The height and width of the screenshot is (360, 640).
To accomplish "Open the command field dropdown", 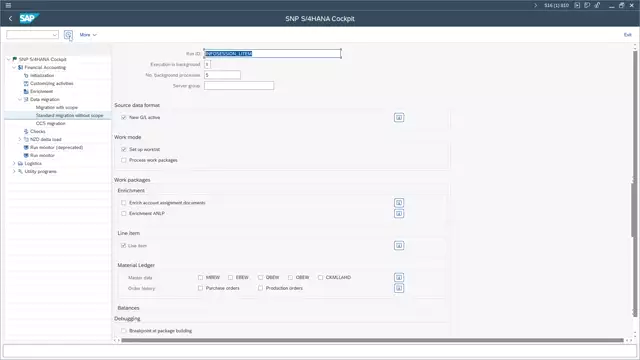I will (x=55, y=35).
